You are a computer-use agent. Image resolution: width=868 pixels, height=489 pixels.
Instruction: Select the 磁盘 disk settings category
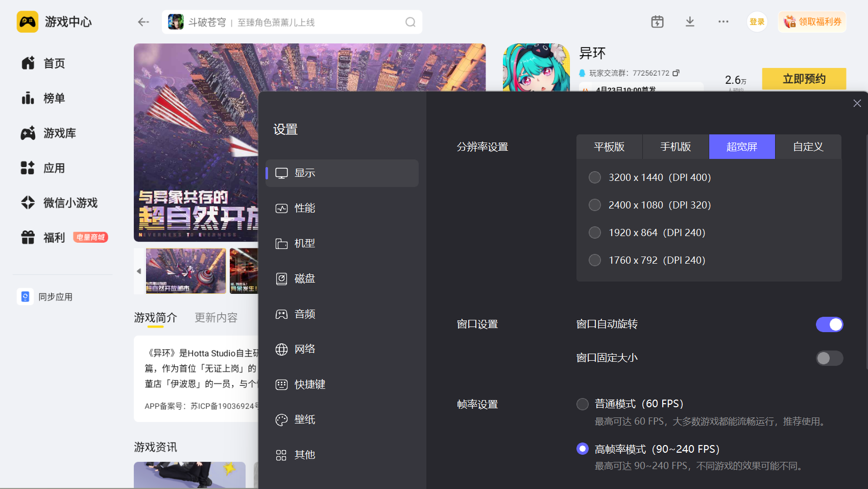pyautogui.click(x=342, y=278)
